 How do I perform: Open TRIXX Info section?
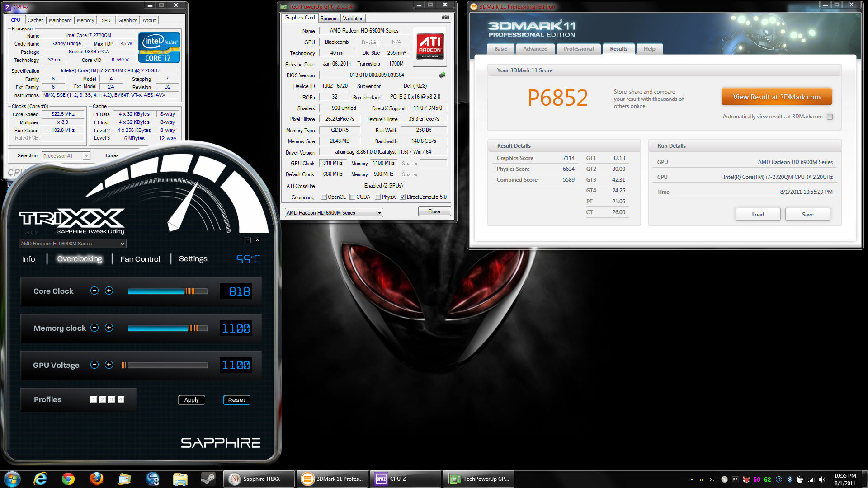(28, 259)
